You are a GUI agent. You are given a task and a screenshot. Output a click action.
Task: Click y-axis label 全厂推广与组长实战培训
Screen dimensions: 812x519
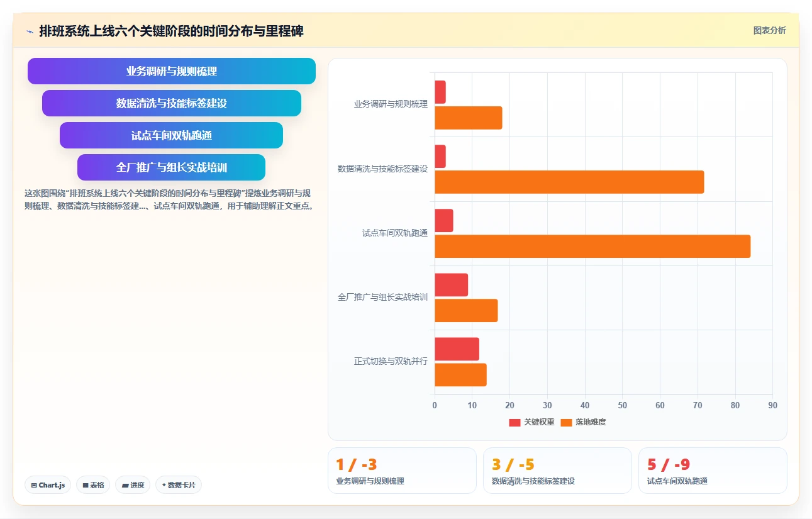pos(382,298)
